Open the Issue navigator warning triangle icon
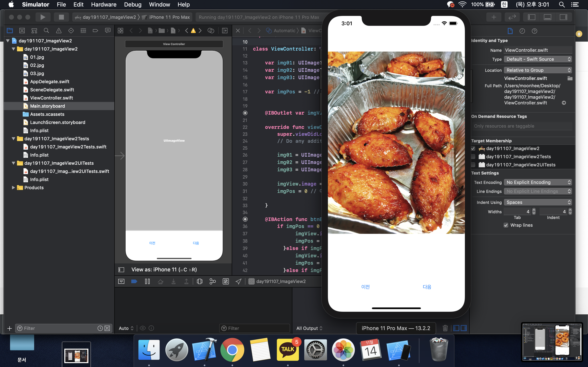 pos(59,31)
